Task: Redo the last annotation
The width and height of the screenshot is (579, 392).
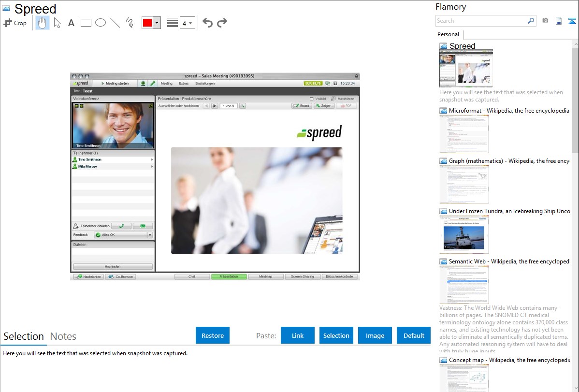Action: (x=222, y=23)
